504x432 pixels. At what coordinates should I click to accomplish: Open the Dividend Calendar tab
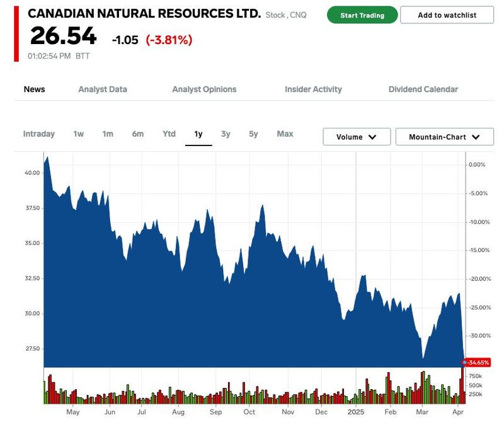coord(423,89)
